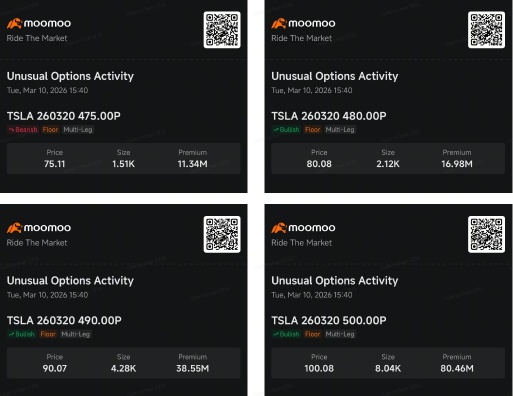Click the 4.28K size value
This screenshot has height=396, width=513.
123,368
